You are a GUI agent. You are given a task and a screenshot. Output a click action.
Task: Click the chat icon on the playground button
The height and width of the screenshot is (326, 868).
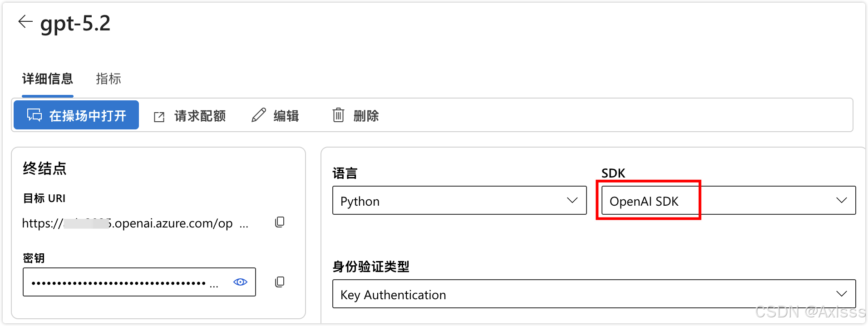35,115
